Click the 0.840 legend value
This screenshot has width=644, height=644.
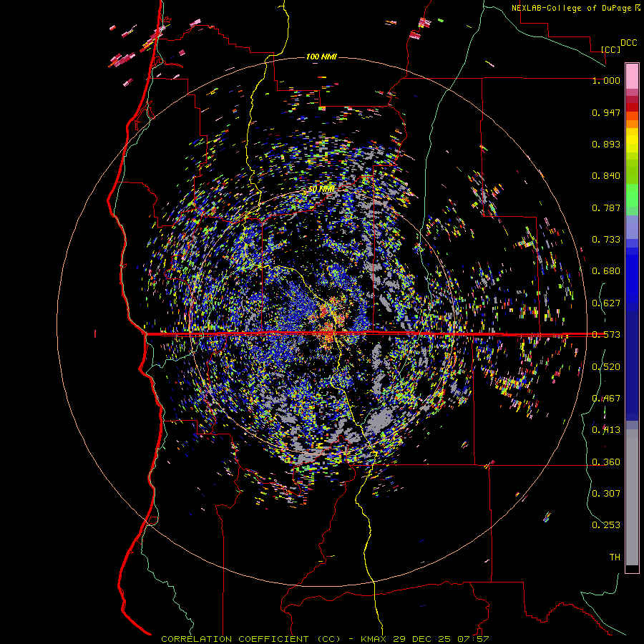[x=606, y=176]
